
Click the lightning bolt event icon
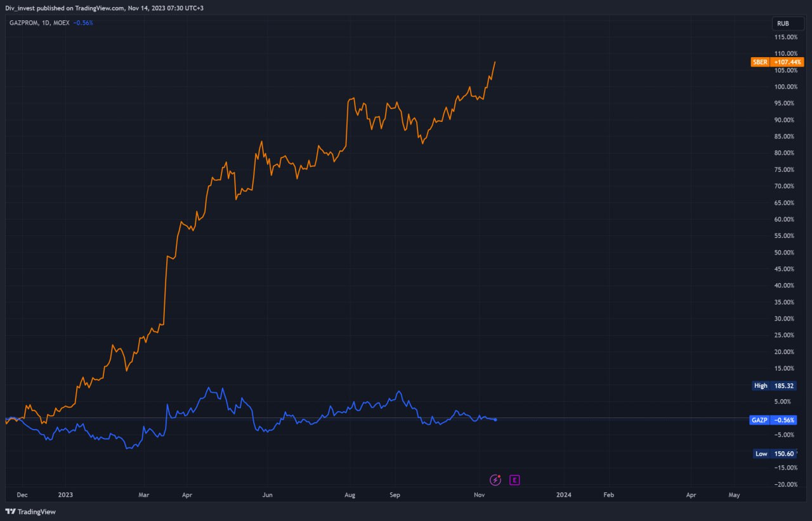pyautogui.click(x=495, y=480)
